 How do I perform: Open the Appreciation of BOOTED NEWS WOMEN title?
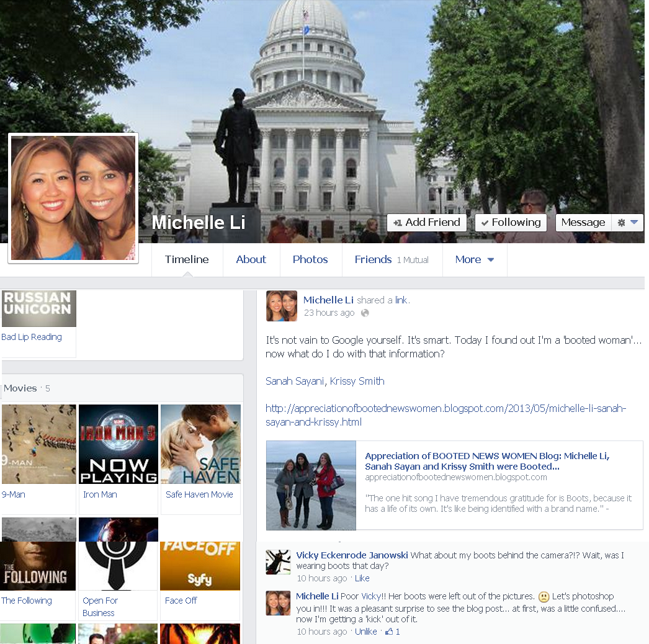coord(487,461)
